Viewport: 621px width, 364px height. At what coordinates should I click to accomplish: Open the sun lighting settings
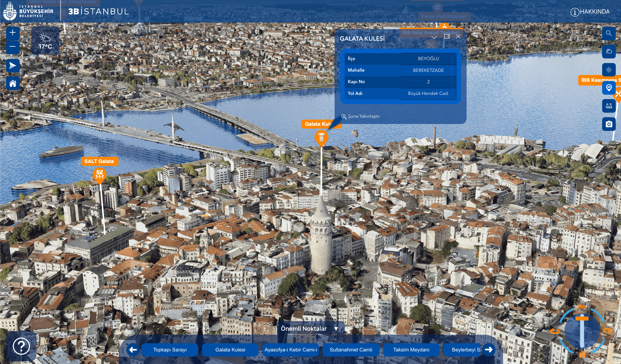click(609, 70)
